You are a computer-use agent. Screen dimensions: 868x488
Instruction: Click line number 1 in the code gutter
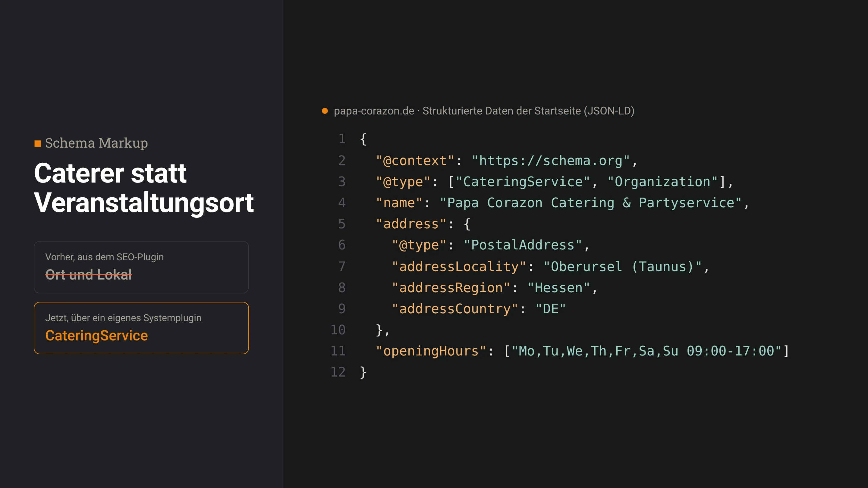342,139
